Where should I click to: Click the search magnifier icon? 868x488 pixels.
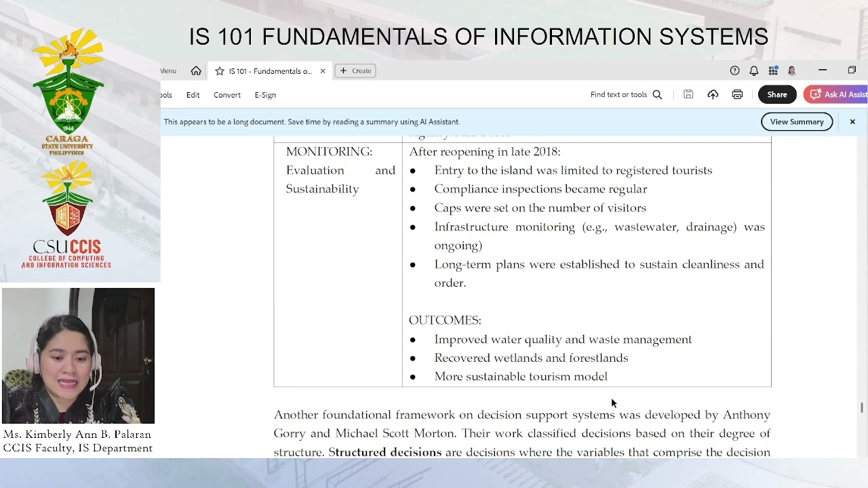tap(657, 95)
